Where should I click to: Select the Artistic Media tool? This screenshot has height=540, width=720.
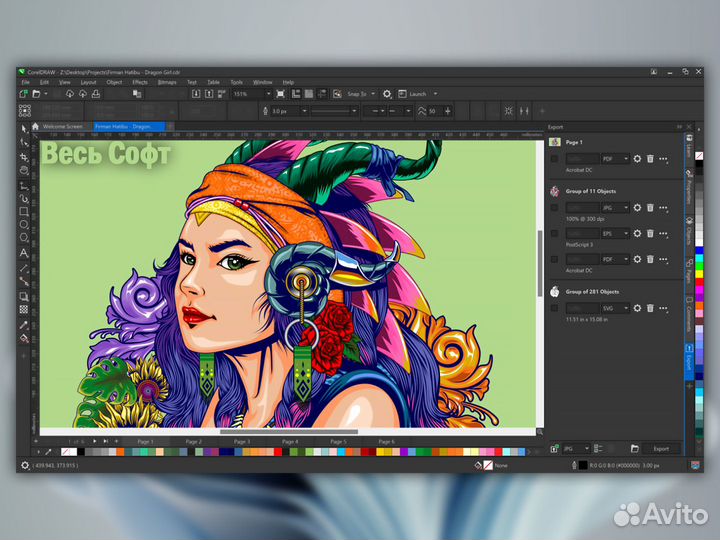(24, 199)
